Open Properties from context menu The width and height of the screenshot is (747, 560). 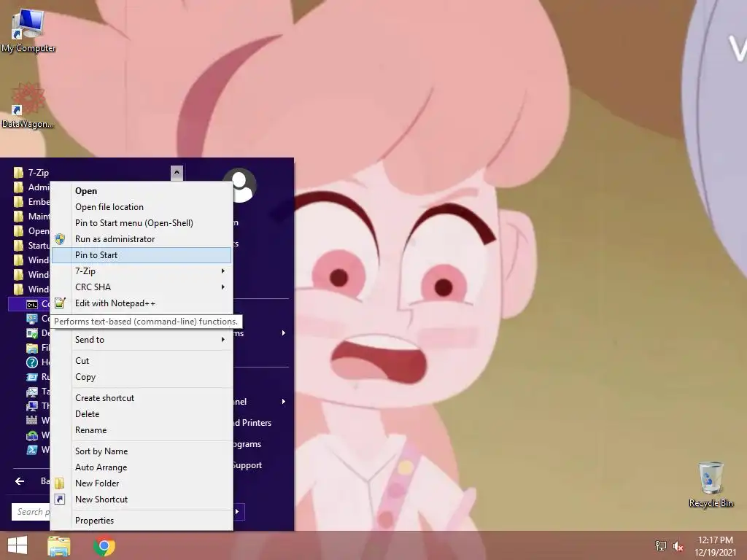pyautogui.click(x=141, y=521)
